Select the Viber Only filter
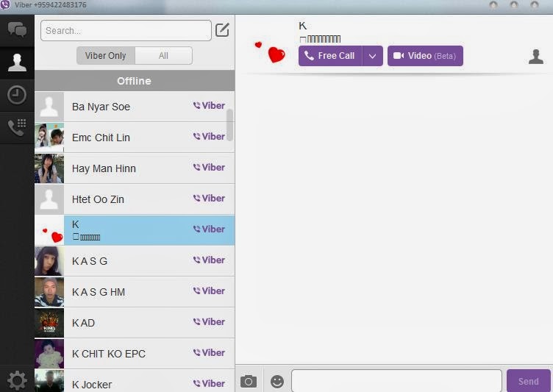 click(x=105, y=55)
